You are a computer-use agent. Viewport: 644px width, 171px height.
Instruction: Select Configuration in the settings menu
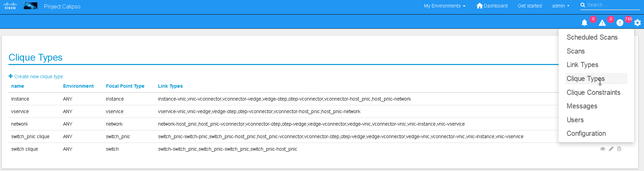coord(586,133)
